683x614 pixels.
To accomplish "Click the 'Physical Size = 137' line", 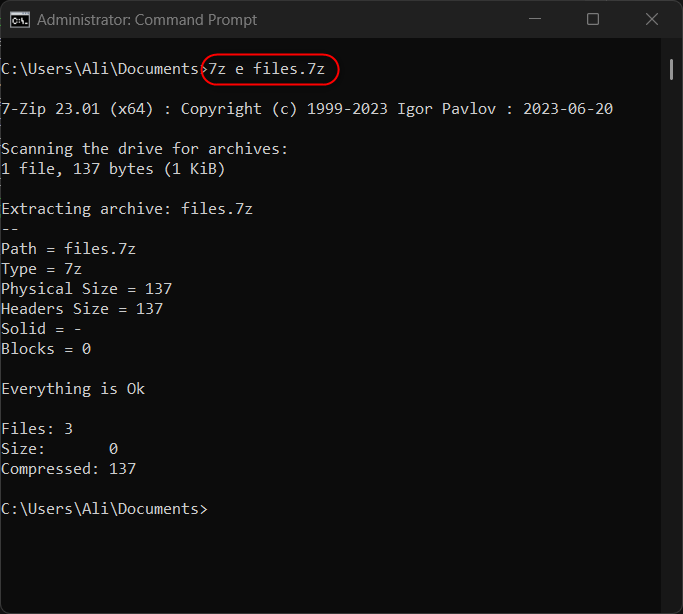I will coord(86,289).
